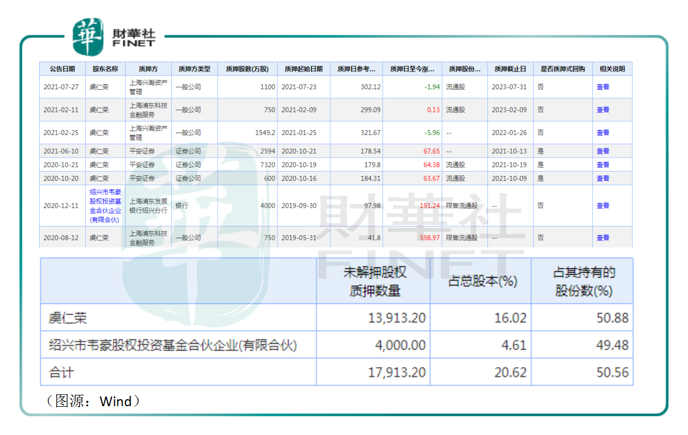Select the 2021-07-27 announcement date cell

[61, 87]
